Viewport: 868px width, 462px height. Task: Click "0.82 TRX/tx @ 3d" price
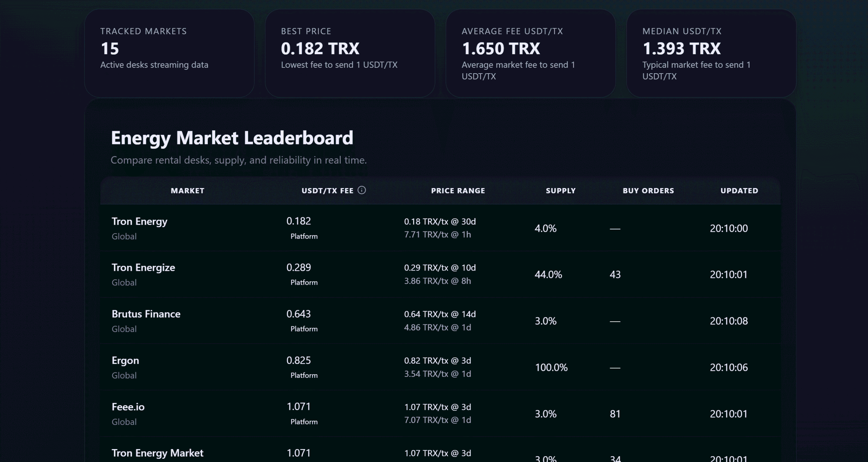(x=437, y=361)
